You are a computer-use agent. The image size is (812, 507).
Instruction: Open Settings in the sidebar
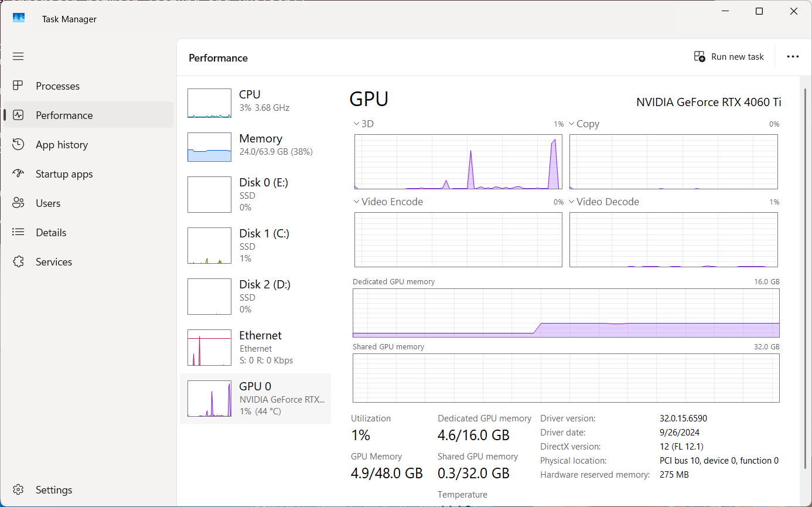[88, 489]
